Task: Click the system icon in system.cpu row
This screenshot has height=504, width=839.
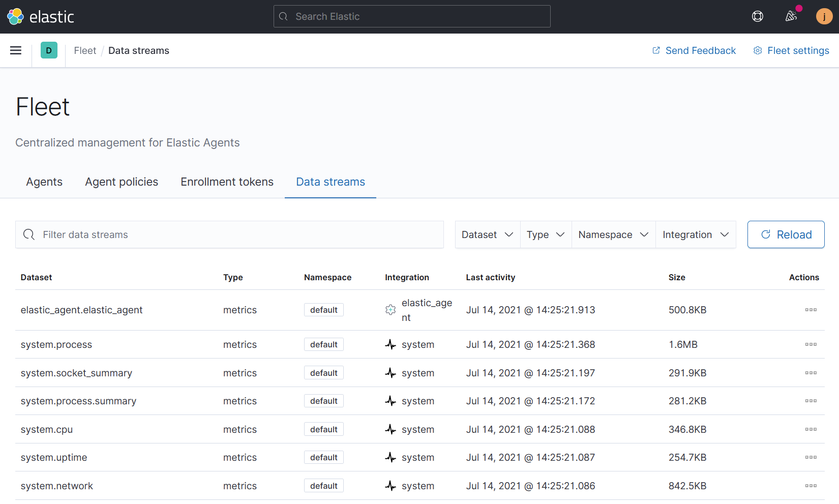Action: [x=391, y=429]
